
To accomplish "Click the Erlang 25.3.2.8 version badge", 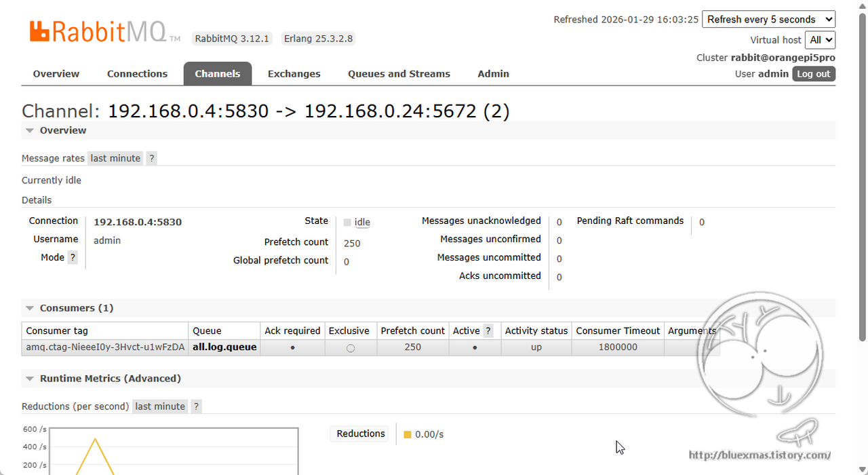I will [x=318, y=39].
